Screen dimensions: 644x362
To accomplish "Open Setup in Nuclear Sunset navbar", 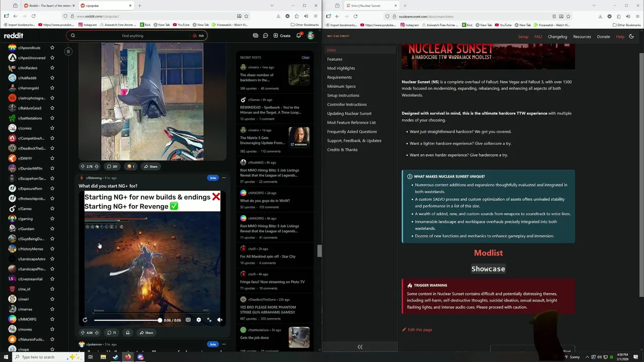I will click(523, 37).
